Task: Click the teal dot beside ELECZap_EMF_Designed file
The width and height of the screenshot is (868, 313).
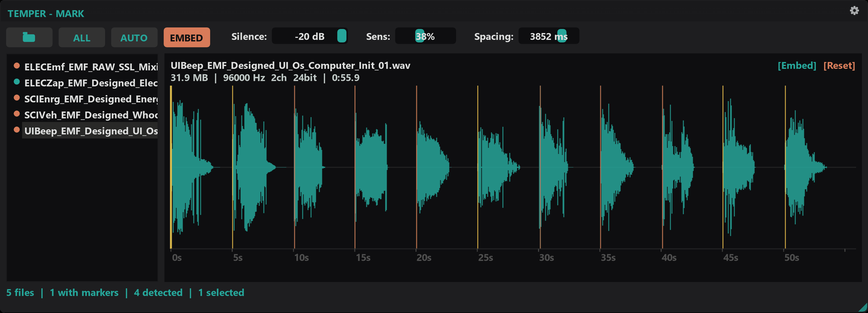Action: point(16,83)
